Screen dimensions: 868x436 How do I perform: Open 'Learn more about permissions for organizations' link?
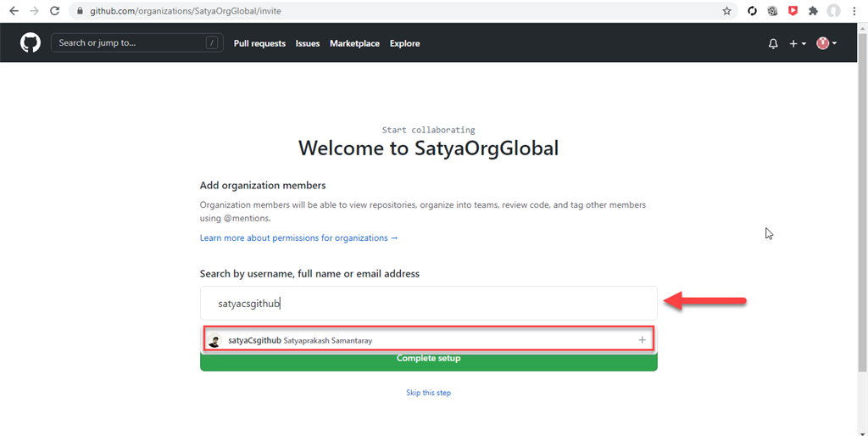(299, 238)
